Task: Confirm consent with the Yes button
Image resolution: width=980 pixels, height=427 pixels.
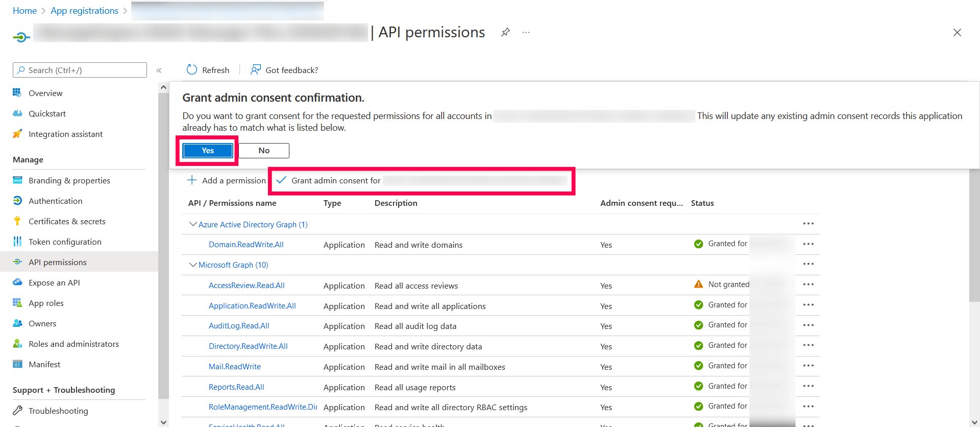Action: (208, 151)
